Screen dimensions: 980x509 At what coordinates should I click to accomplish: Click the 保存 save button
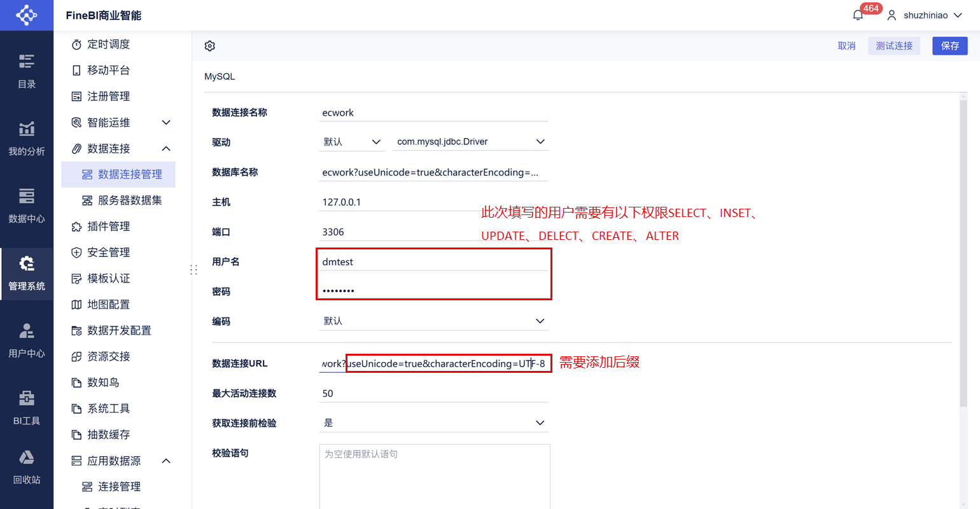[950, 46]
